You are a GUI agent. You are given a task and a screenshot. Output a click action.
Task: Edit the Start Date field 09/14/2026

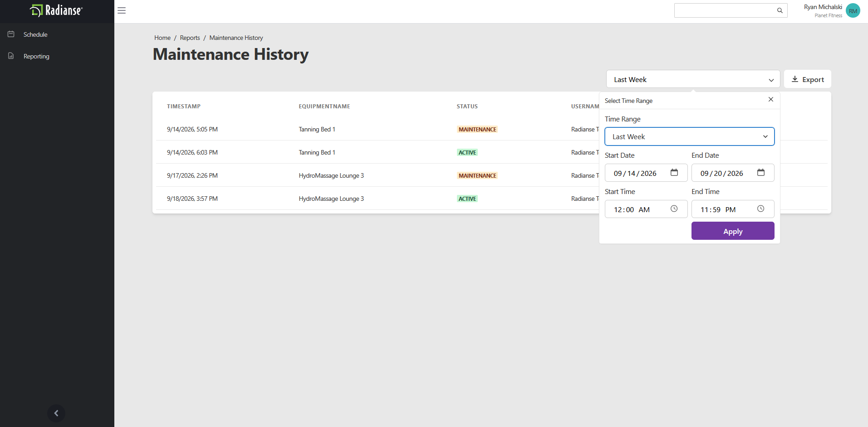(646, 173)
